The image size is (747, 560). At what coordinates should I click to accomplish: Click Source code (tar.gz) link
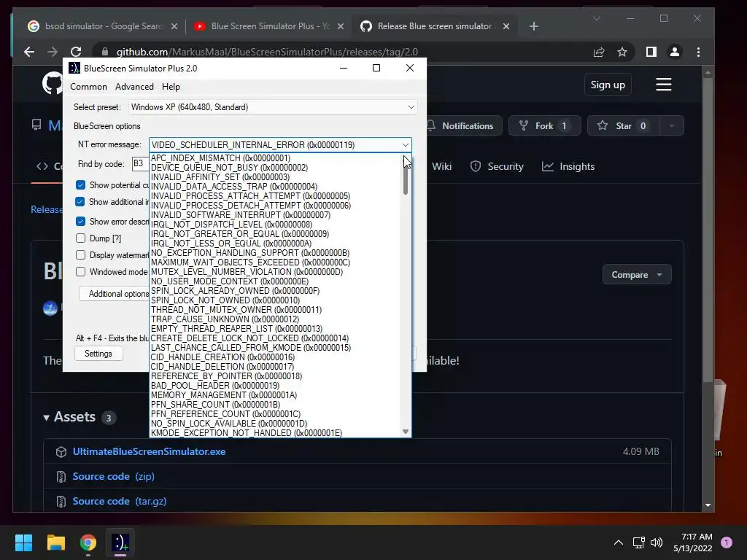click(x=120, y=502)
